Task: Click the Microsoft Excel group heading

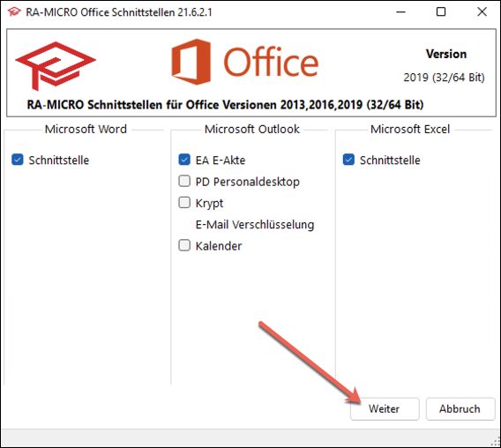Action: pos(410,129)
